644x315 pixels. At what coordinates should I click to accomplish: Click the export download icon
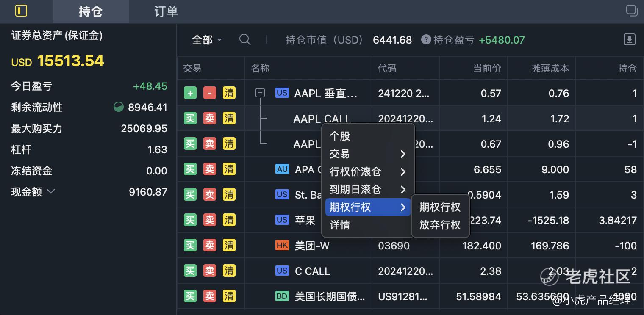tap(629, 39)
